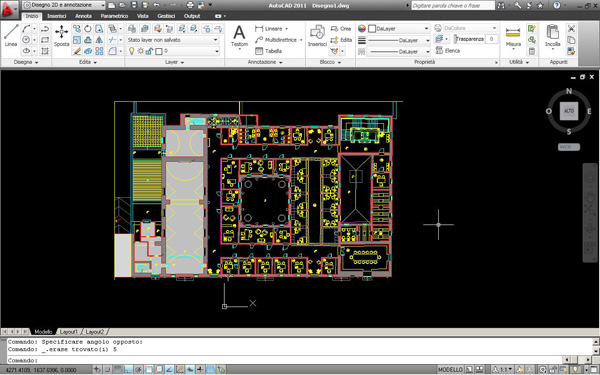Viewport: 600px width, 375px height.
Task: Toggle layer lock padlock icon
Action: [150, 51]
